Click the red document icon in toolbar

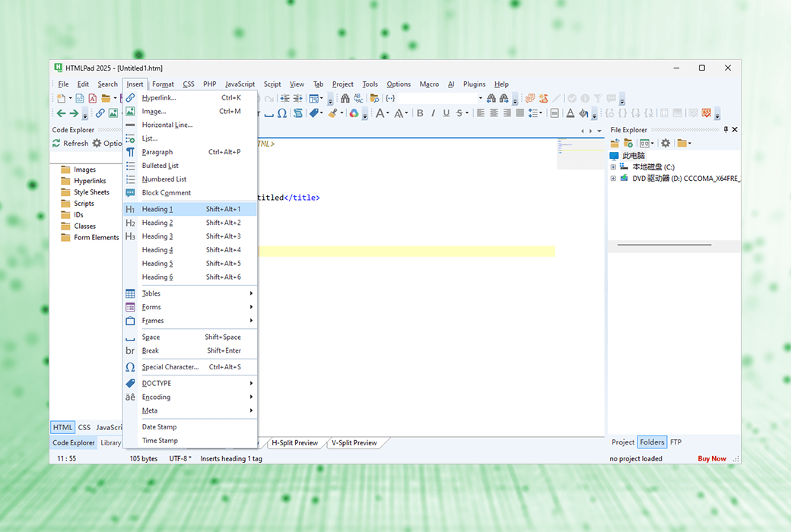[x=92, y=98]
